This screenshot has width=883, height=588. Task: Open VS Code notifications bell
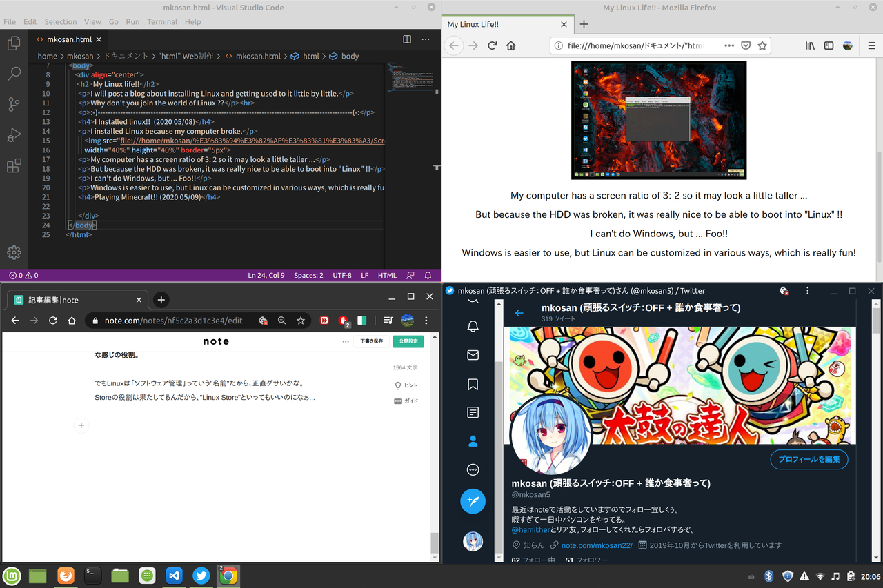[428, 275]
